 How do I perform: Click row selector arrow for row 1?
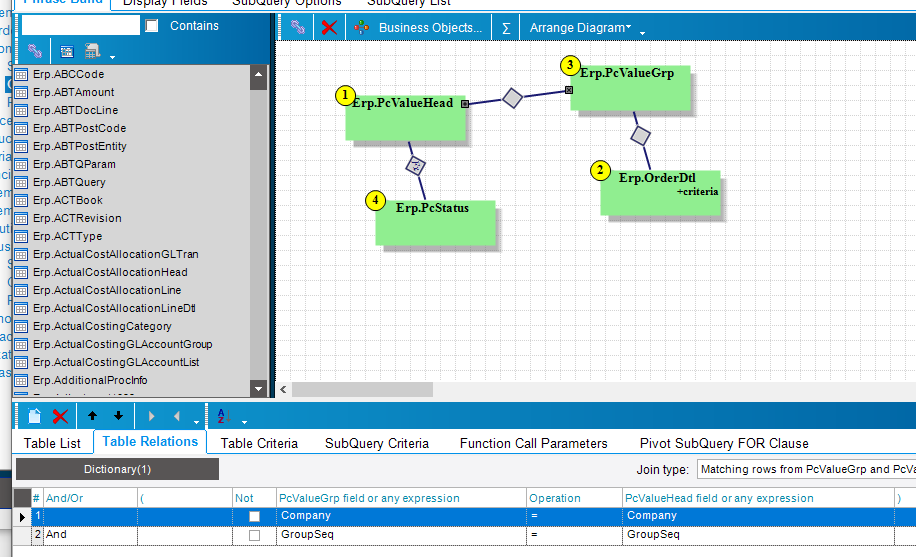[x=22, y=517]
